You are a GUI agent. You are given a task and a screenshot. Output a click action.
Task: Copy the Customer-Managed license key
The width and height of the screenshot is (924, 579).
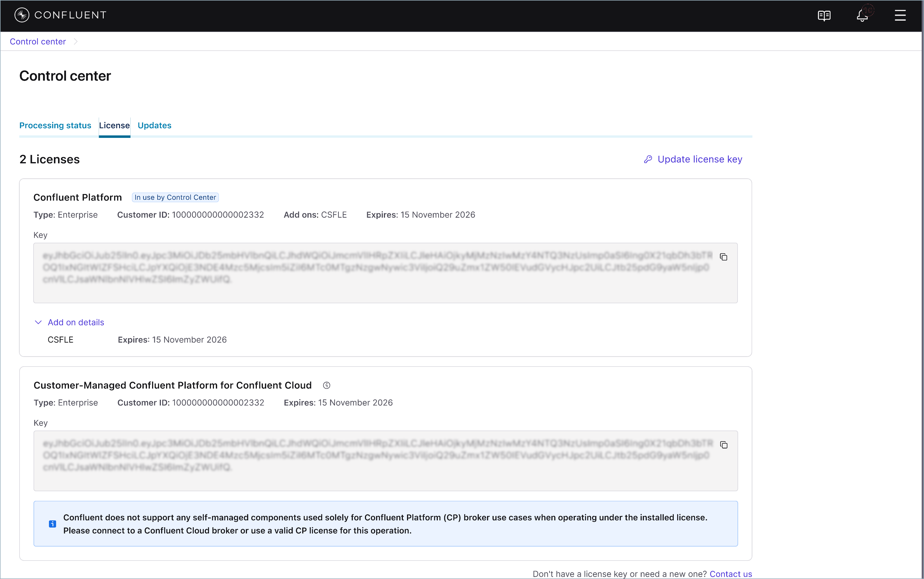723,445
